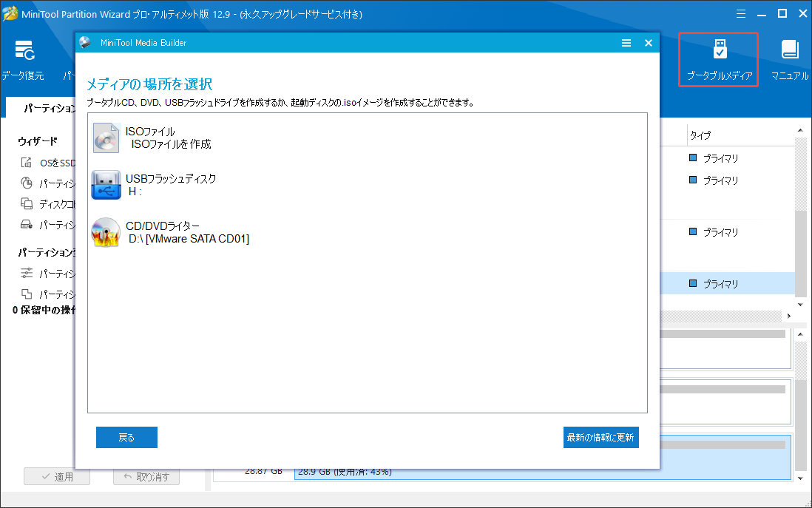This screenshot has width=812, height=508.
Task: Click the 取り消す undo button
Action: coord(146,476)
